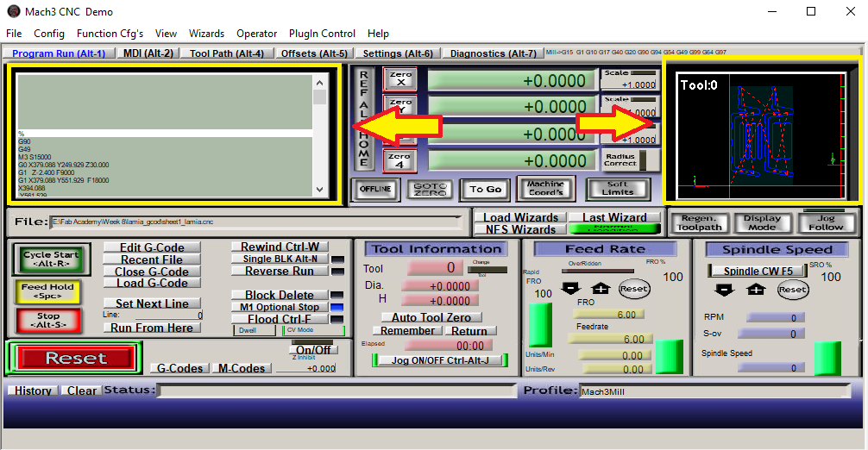Decrease spindle speed override with down arrow
This screenshot has height=450, width=868.
[724, 289]
